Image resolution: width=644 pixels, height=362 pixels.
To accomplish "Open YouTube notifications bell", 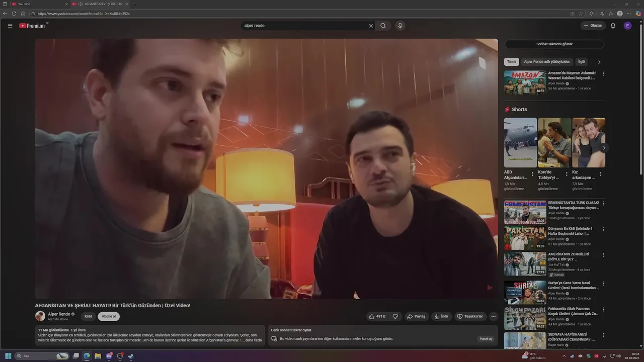I will point(613,26).
